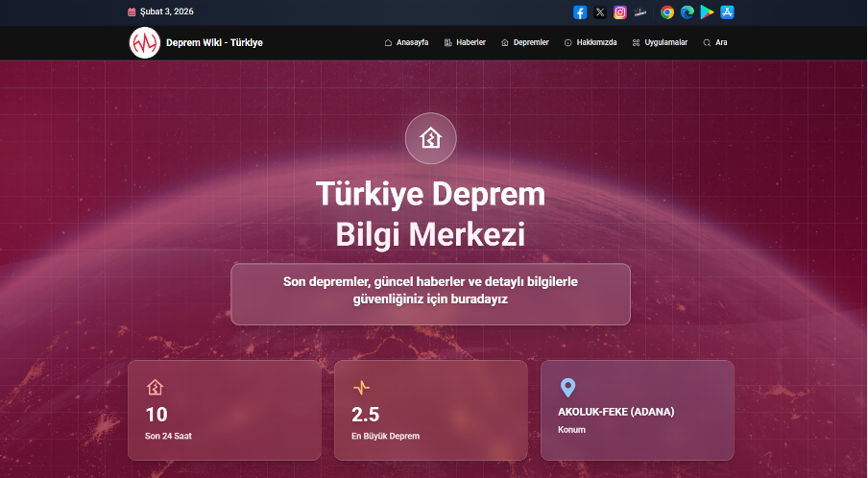Click the home icon beside Anasayfa
This screenshot has height=478, width=868.
(x=388, y=42)
